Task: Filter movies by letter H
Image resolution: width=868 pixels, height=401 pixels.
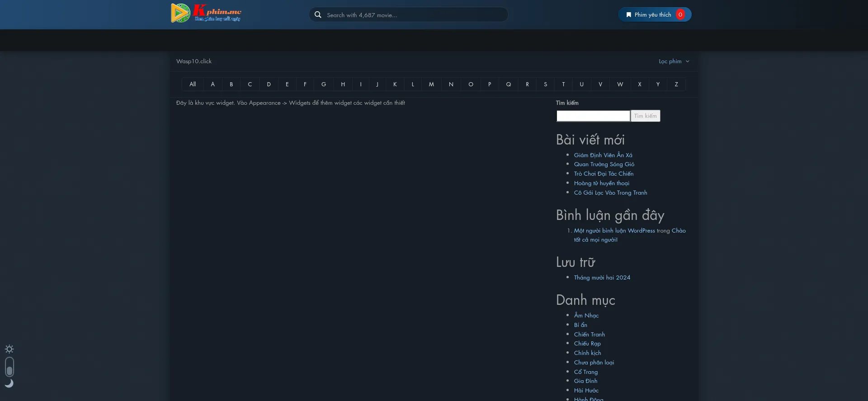Action: click(343, 84)
